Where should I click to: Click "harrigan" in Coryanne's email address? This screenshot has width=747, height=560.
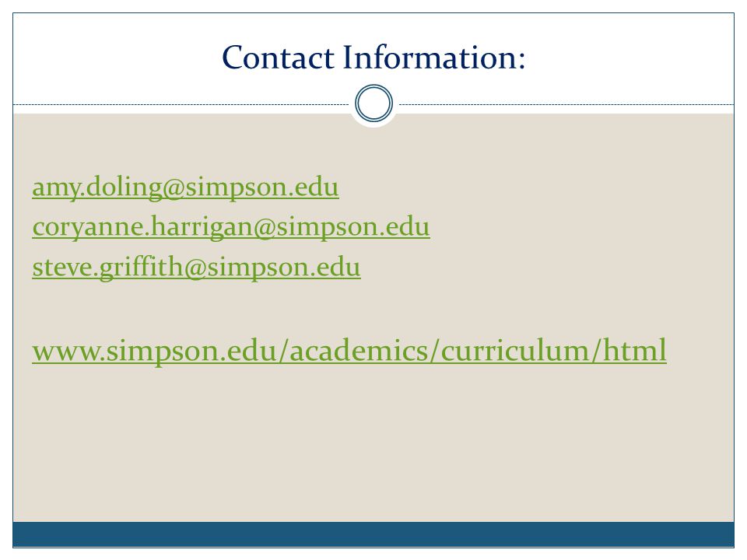tap(202, 227)
